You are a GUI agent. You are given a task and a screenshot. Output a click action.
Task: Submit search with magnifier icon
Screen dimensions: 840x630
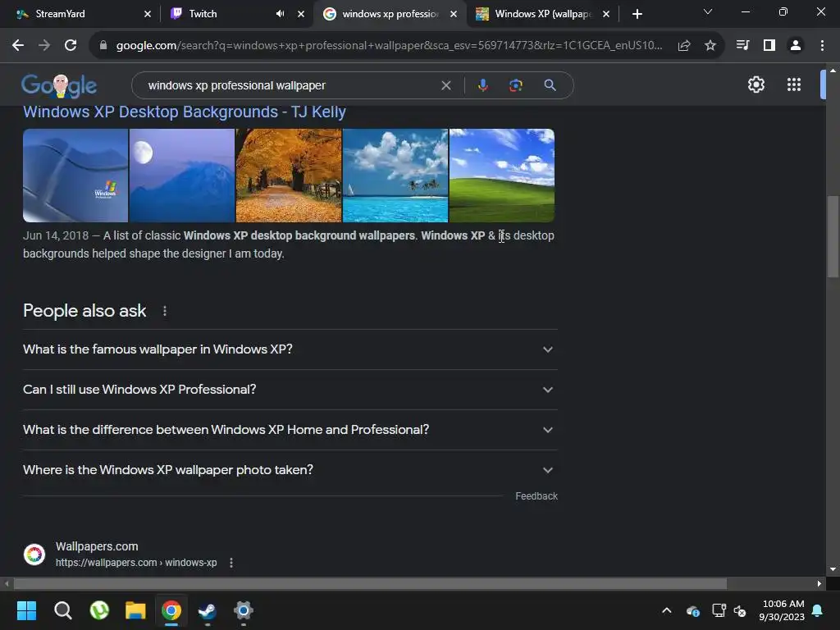click(x=550, y=85)
